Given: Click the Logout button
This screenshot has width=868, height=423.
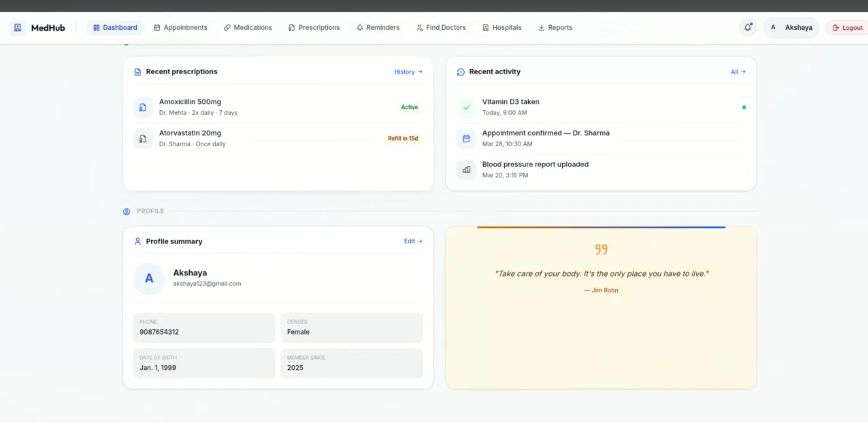Looking at the screenshot, I should (x=847, y=28).
